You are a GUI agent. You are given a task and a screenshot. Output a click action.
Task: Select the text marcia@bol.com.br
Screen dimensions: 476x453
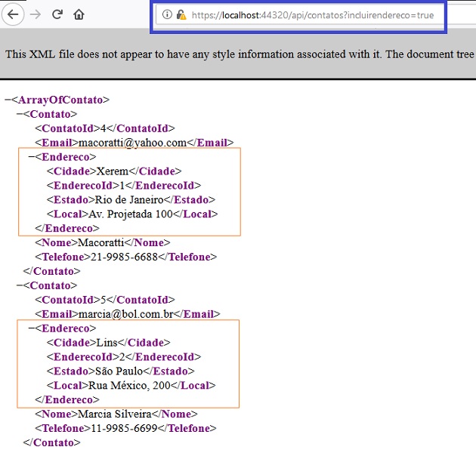[125, 314]
